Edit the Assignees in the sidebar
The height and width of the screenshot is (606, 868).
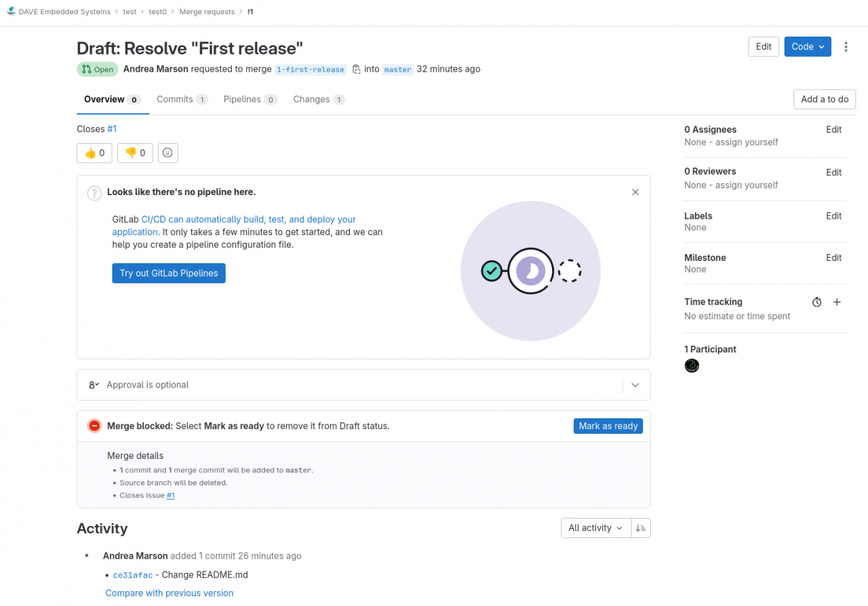(x=833, y=129)
